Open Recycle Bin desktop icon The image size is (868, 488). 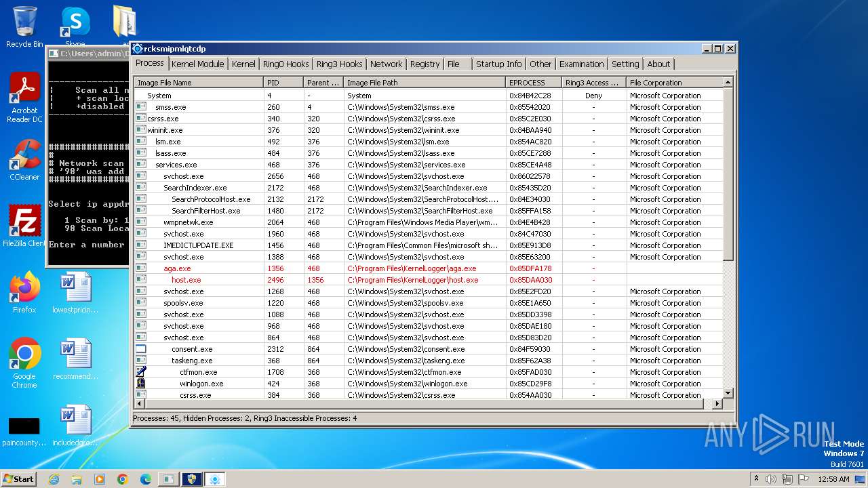point(24,27)
